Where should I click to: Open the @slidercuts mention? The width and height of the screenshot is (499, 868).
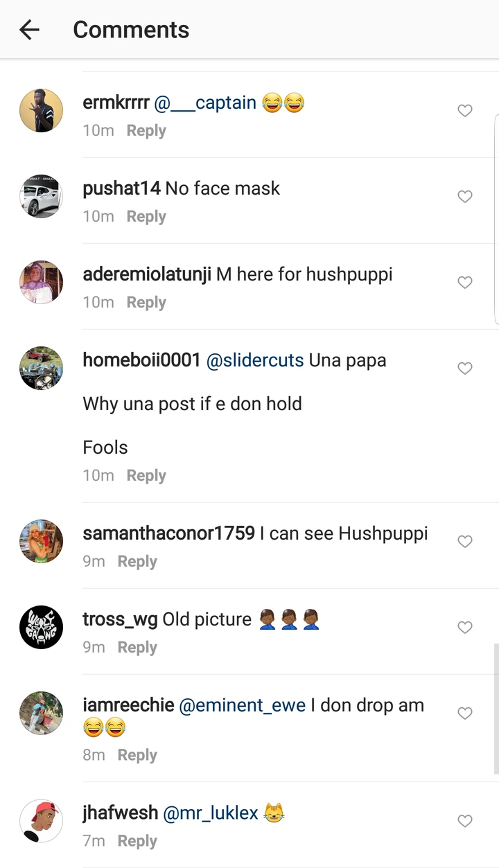pyautogui.click(x=255, y=360)
